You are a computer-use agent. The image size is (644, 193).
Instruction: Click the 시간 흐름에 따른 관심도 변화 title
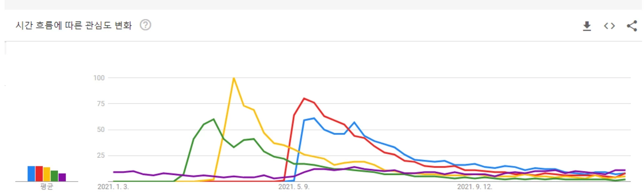(x=74, y=25)
